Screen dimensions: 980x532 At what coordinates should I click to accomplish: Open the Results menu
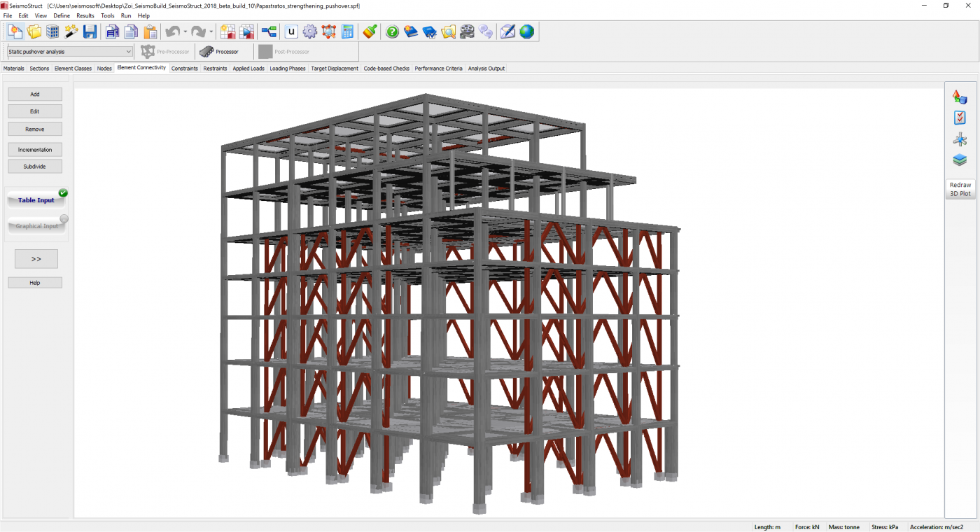click(85, 15)
